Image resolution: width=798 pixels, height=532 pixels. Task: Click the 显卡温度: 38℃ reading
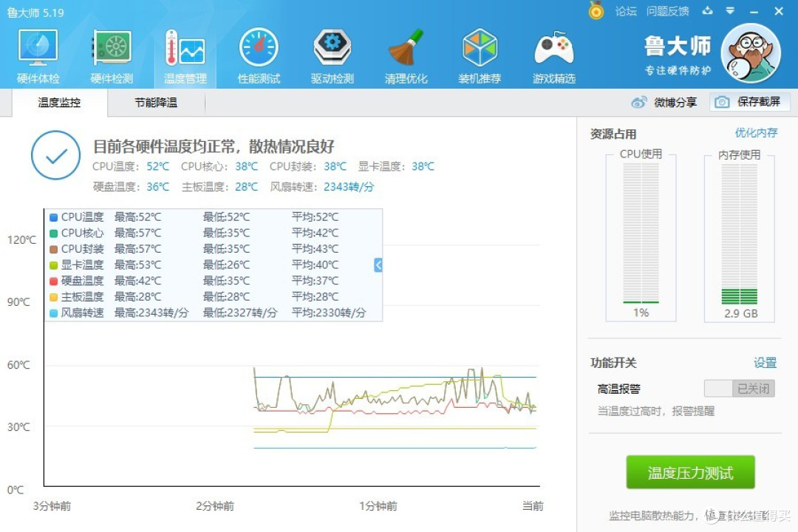click(x=396, y=166)
